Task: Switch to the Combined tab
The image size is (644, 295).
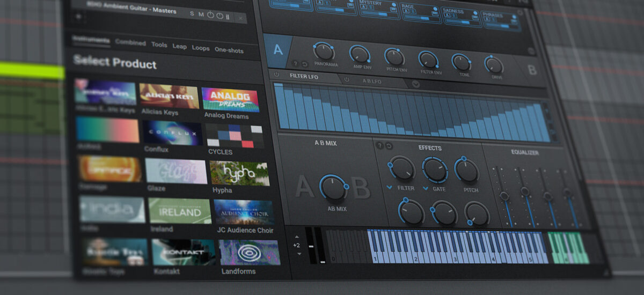Action: pos(130,43)
